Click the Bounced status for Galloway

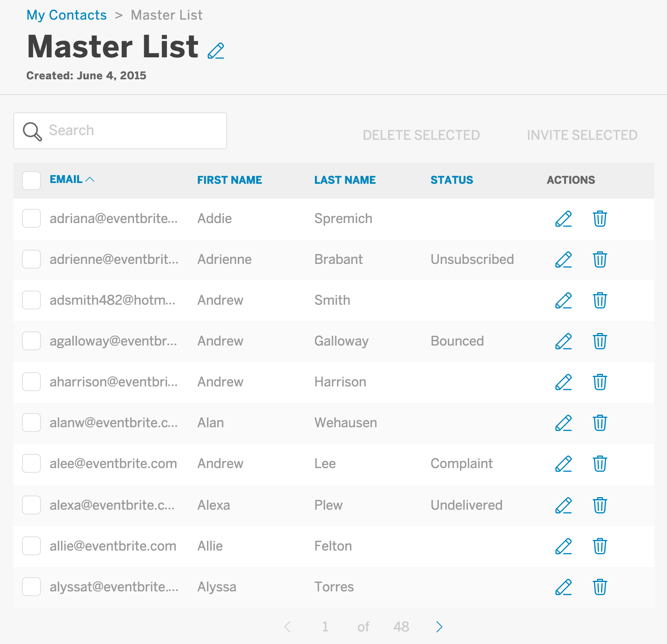coord(457,341)
